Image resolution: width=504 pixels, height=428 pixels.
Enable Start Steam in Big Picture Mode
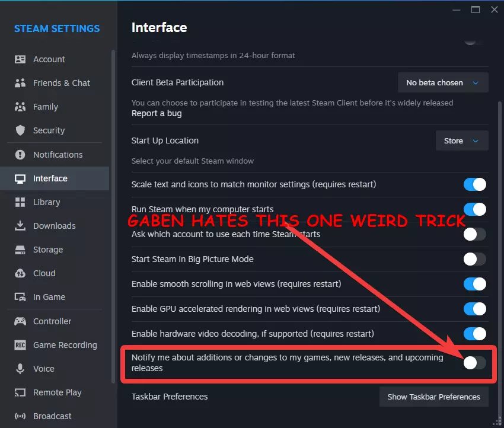point(475,259)
